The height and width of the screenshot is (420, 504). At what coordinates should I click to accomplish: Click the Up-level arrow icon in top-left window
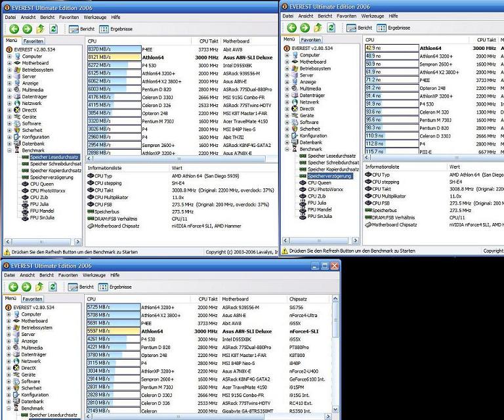coord(40,29)
